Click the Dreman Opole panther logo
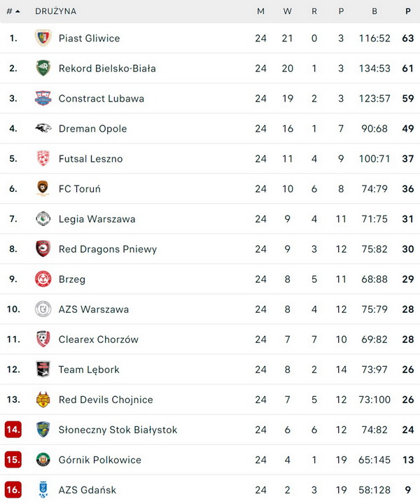The image size is (420, 504). [43, 129]
